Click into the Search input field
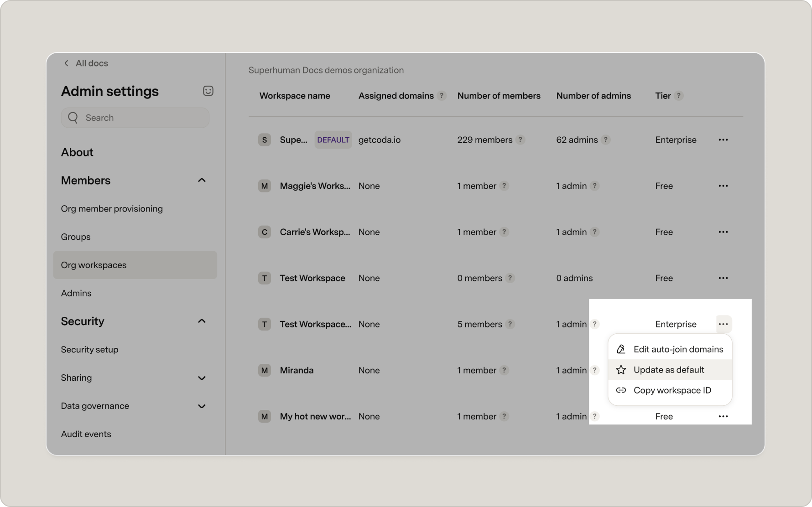Viewport: 812px width, 507px height. point(135,118)
